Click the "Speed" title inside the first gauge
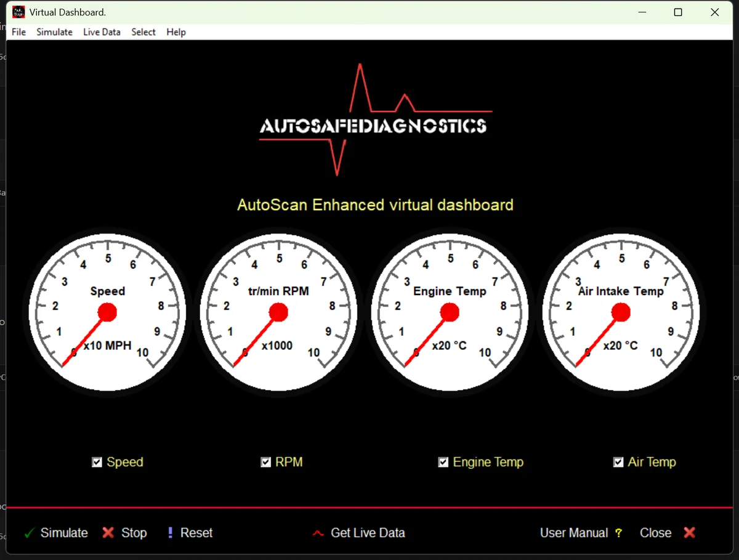This screenshot has width=739, height=560. (108, 291)
